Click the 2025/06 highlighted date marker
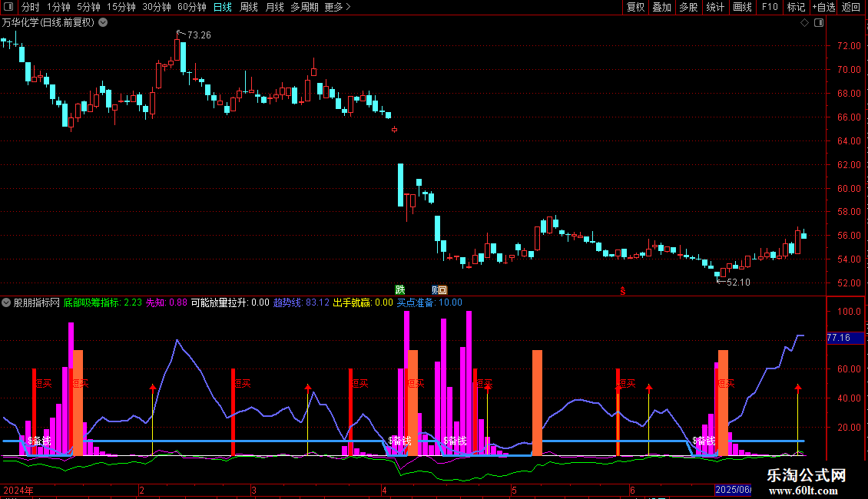Screen dimensions: 868x499 click(733, 490)
